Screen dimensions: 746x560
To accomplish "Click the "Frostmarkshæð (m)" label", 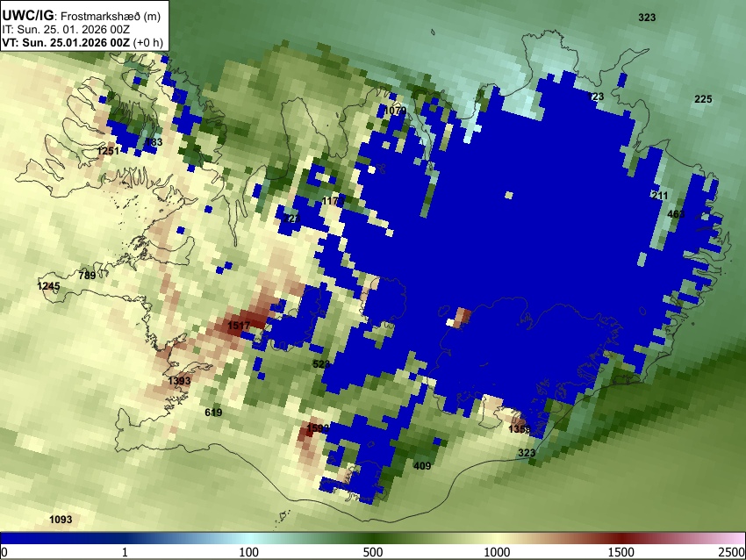I will [x=111, y=16].
